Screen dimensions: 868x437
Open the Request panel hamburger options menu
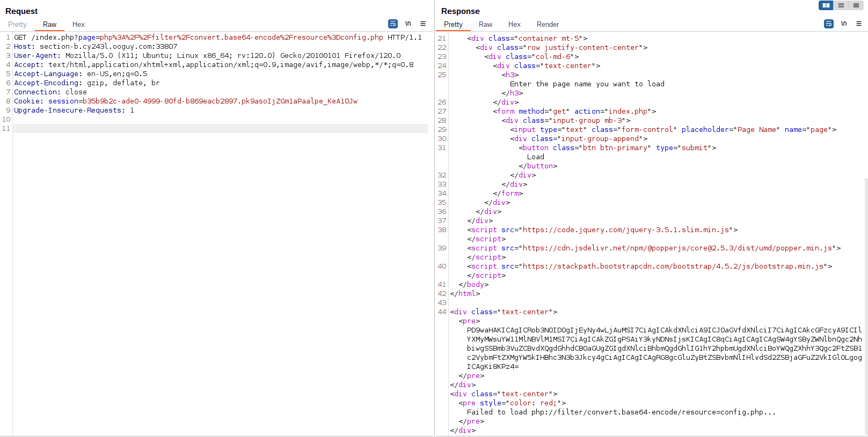pos(423,24)
